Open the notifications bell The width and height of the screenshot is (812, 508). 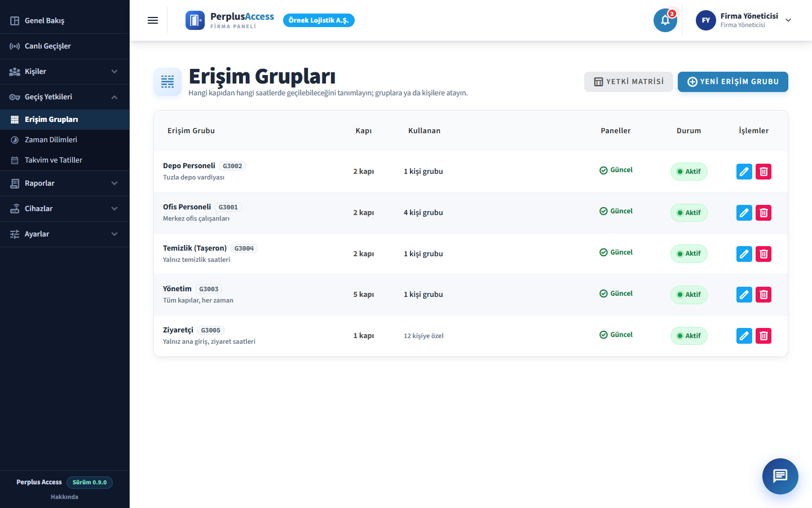665,20
